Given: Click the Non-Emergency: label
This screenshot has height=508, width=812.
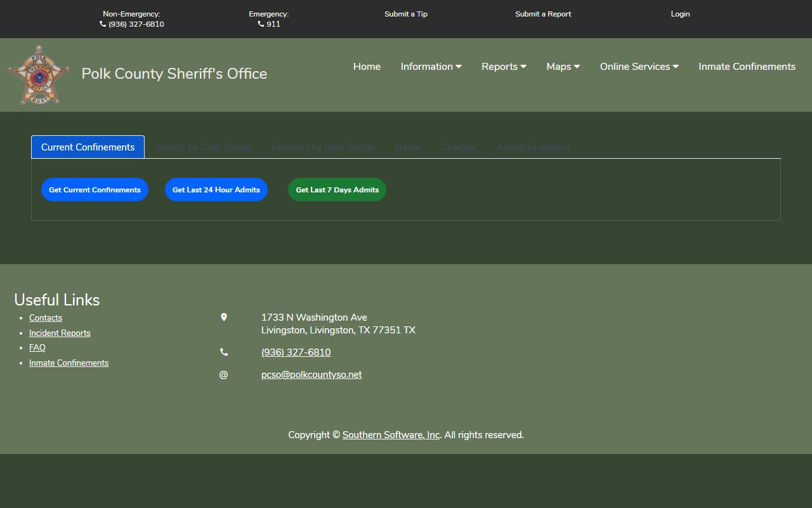Looking at the screenshot, I should tap(131, 14).
